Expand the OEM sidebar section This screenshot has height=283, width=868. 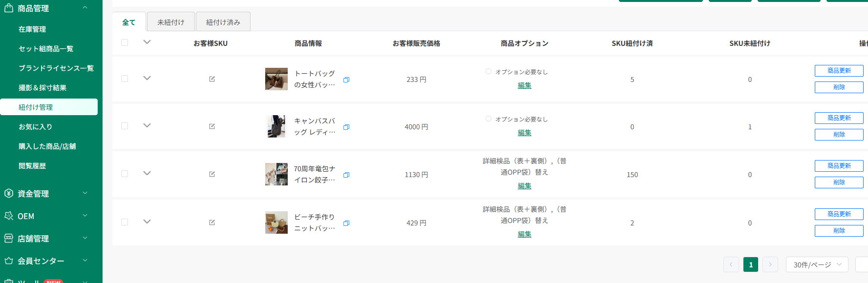(85, 216)
